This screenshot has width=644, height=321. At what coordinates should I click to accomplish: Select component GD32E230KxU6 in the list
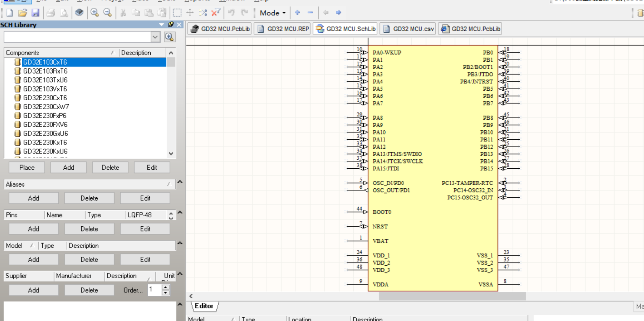point(45,151)
